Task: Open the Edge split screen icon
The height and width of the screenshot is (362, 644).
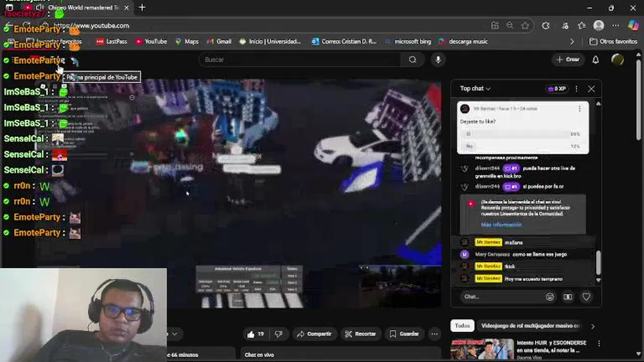Action: click(495, 26)
